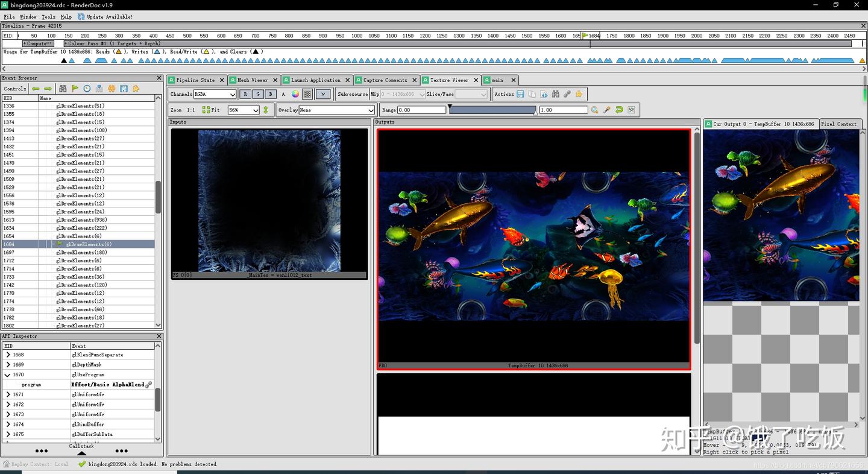Viewport: 868px width, 474px height.
Task: Click the Fit zoom button
Action: [211, 110]
